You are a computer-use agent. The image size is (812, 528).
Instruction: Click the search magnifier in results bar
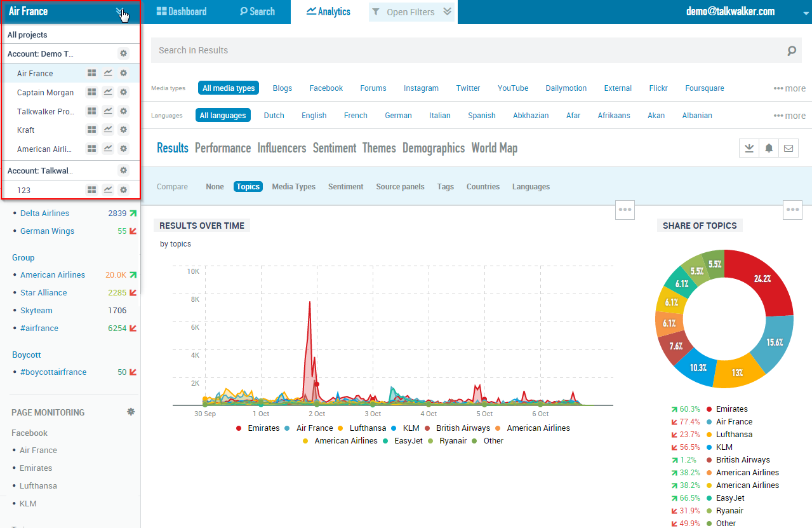(x=791, y=51)
